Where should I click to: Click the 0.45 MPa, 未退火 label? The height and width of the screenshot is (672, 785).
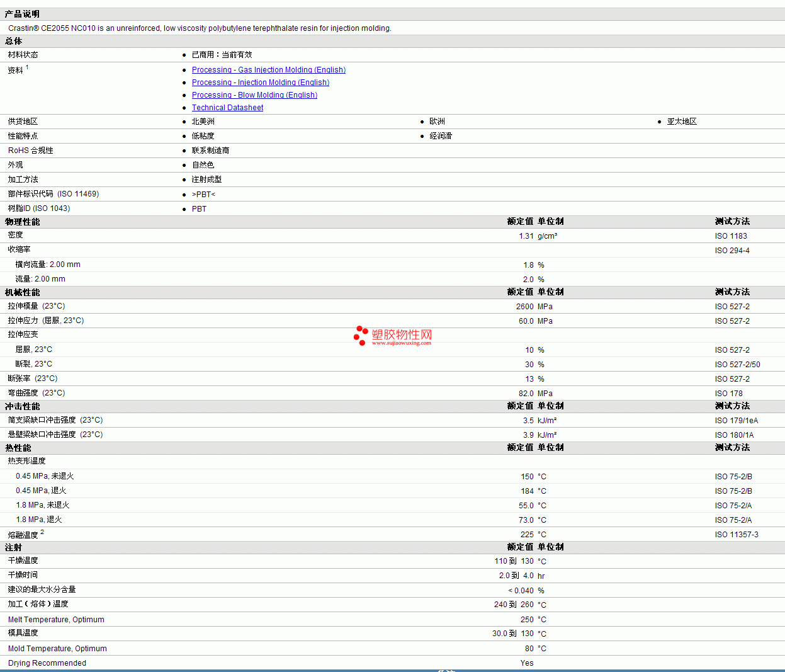pyautogui.click(x=45, y=476)
